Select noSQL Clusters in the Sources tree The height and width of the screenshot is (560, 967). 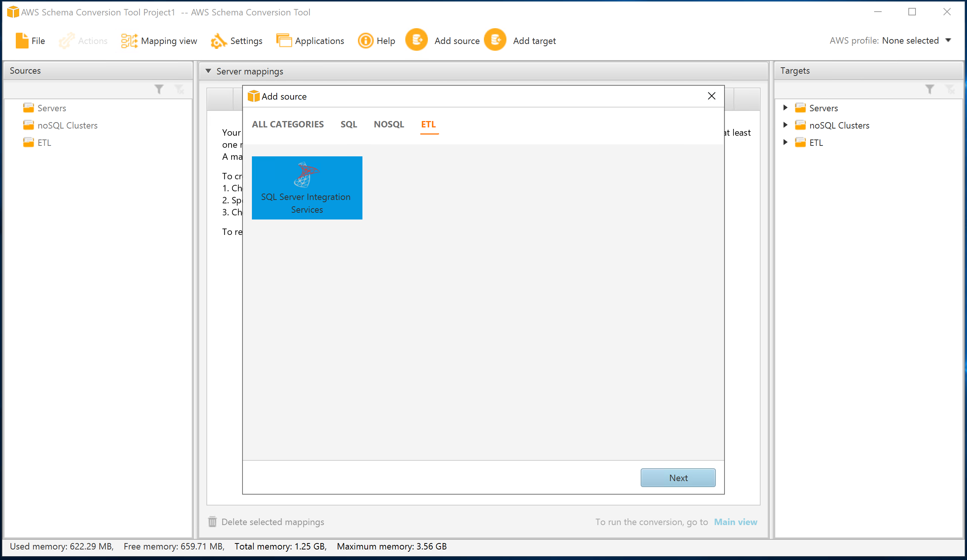click(67, 125)
